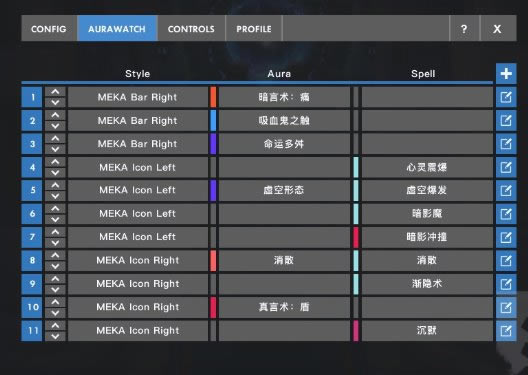Select row number 8 button
The image size is (528, 375).
coord(32,261)
